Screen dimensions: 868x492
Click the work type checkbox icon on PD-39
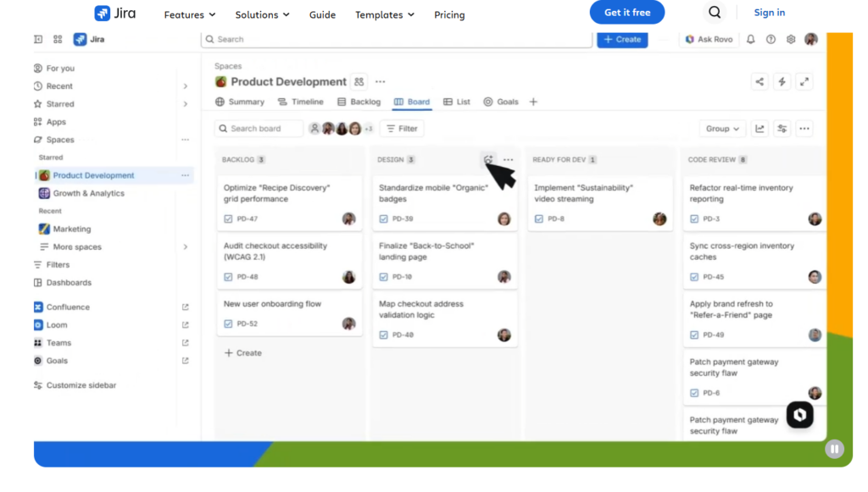[x=384, y=219]
